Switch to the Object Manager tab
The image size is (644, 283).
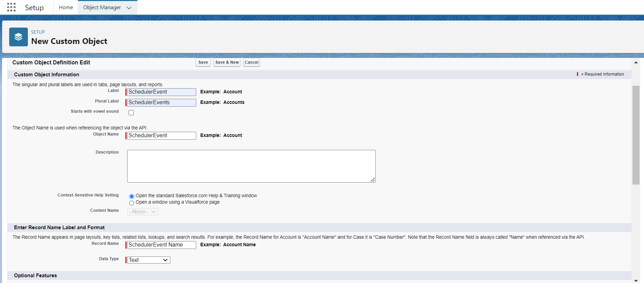(102, 7)
